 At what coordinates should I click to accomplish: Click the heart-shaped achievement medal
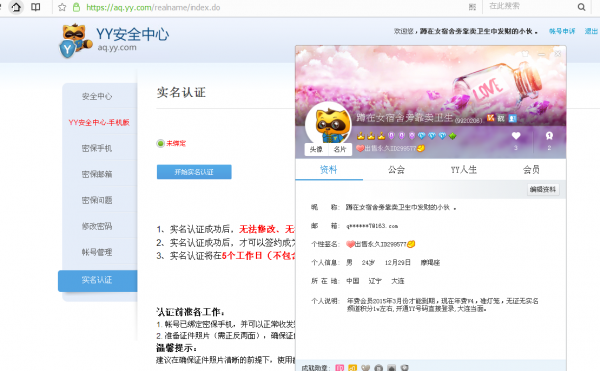365,368
